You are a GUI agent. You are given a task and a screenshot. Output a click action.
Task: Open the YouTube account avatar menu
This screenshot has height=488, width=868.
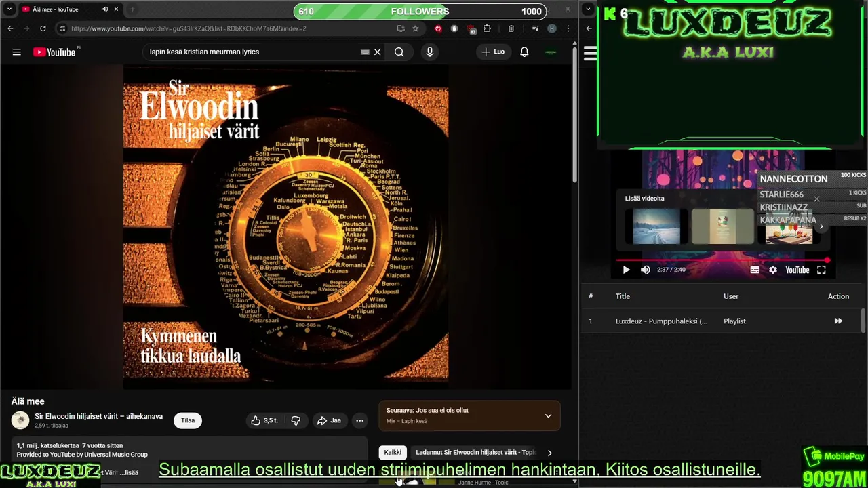pos(551,52)
